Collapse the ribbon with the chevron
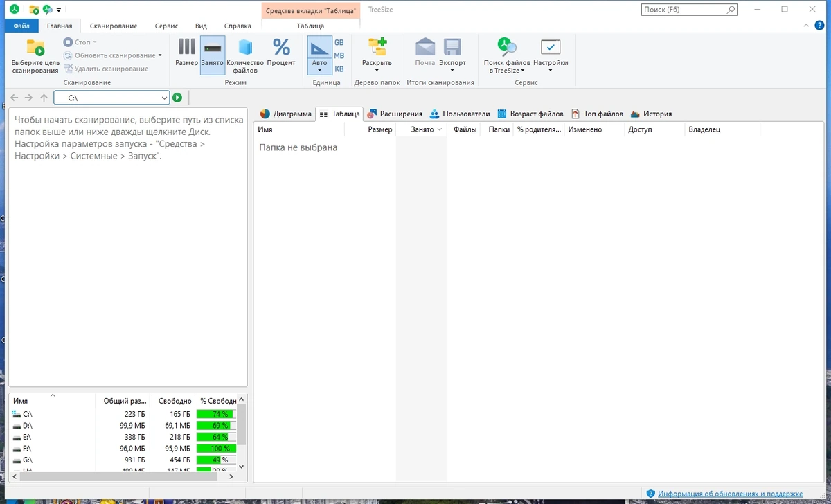 coord(806,25)
